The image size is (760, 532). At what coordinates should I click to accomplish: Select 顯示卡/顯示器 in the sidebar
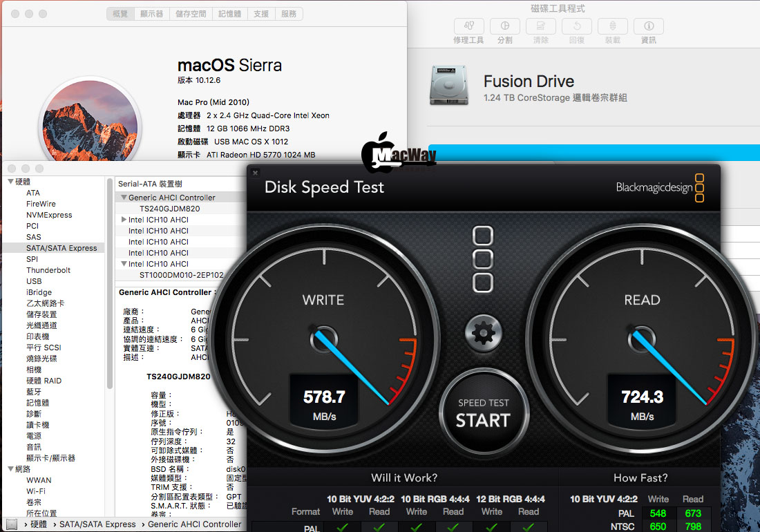point(50,458)
